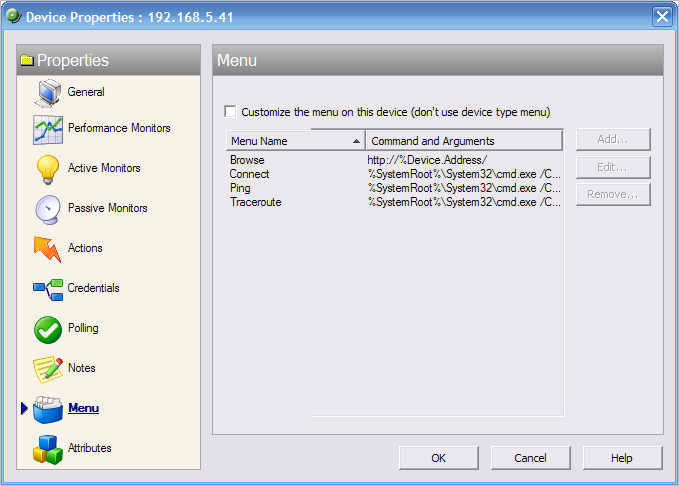The height and width of the screenshot is (486, 679).
Task: Click the cmd.exe command cell in the Traceroute row
Action: click(x=464, y=202)
